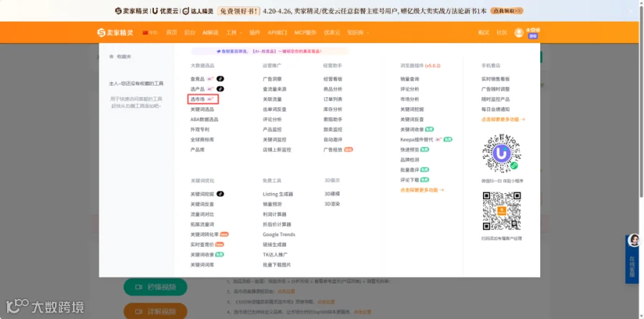
Task: Expand the 工具 dropdown in navbar
Action: click(x=234, y=32)
